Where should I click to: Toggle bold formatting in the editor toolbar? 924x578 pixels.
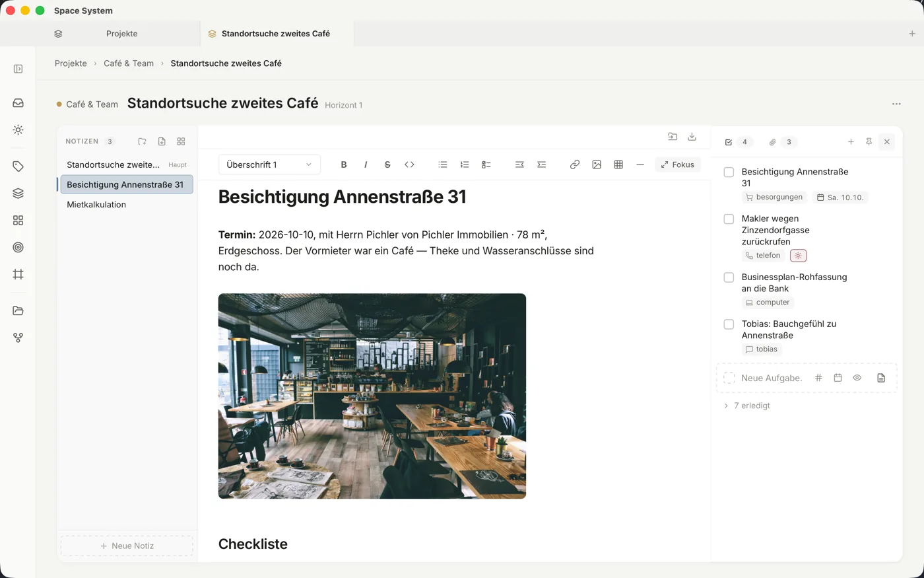coord(344,164)
